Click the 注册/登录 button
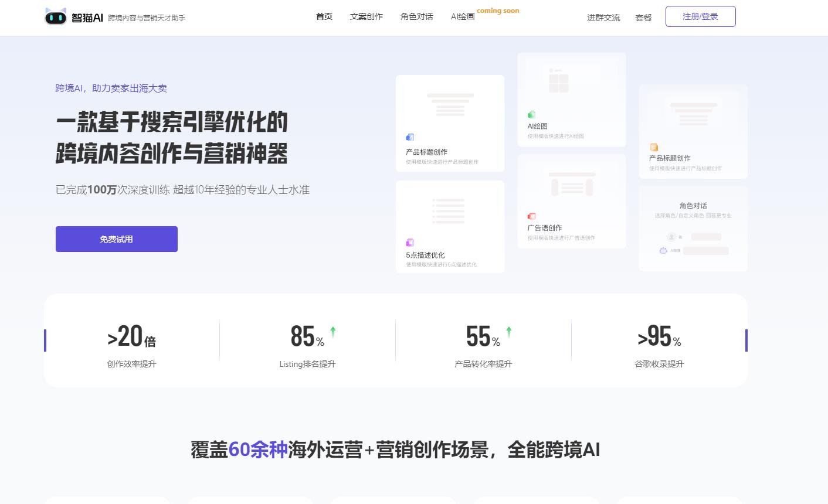This screenshot has height=504, width=828. (700, 16)
